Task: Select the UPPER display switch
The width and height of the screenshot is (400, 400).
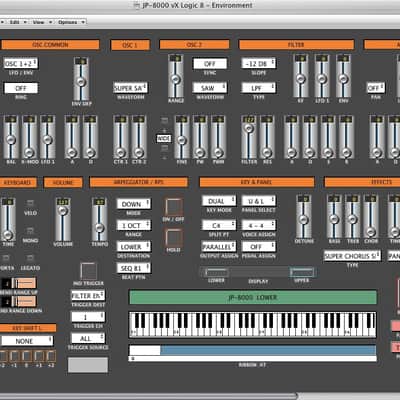Action: [302, 272]
